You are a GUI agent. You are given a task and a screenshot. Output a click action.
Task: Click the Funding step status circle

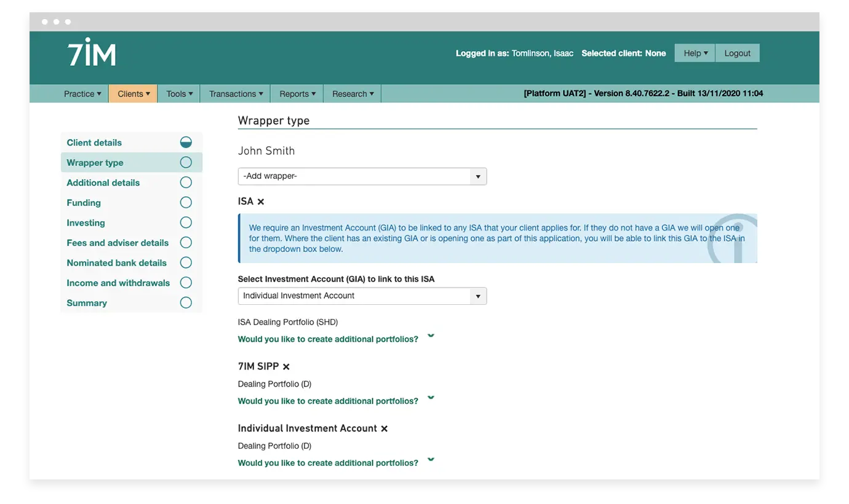(186, 203)
